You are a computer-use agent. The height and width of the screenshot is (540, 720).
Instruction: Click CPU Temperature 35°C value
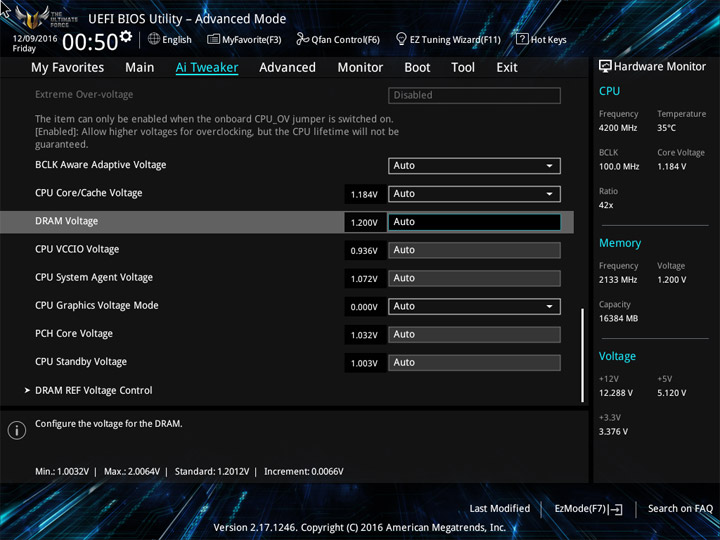(666, 128)
